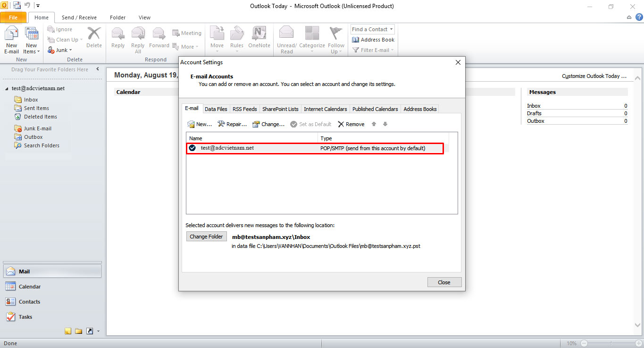The image size is (644, 348).
Task: Click the Notes icon in navigation
Action: 68,331
